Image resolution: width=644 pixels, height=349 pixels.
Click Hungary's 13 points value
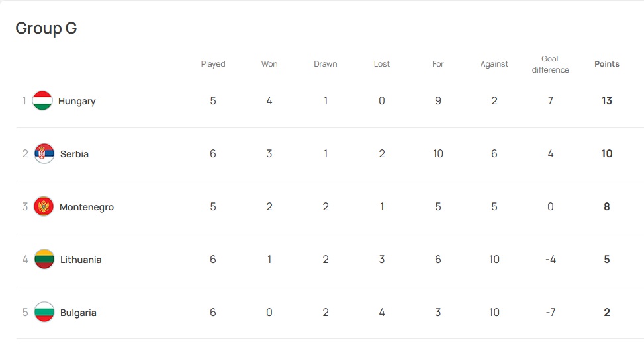point(607,101)
